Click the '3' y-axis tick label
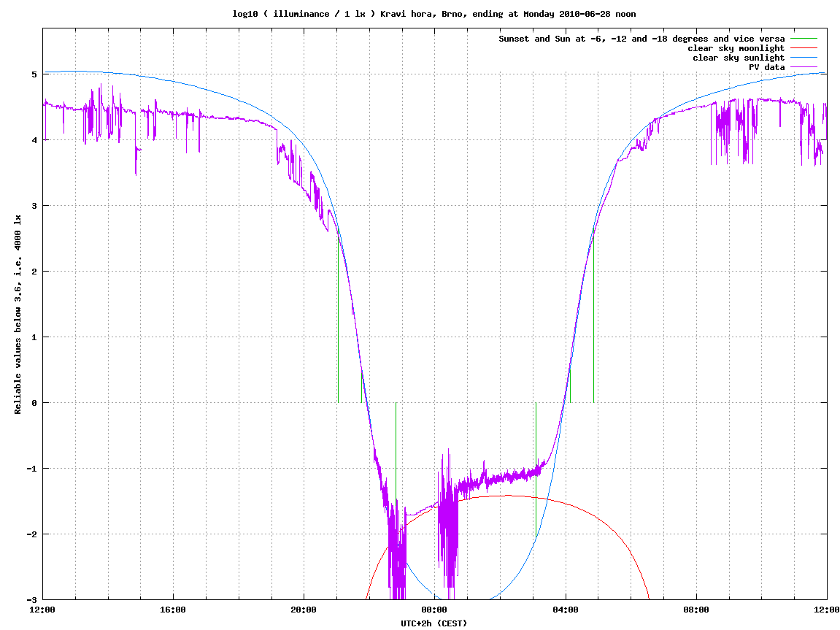 tap(34, 206)
